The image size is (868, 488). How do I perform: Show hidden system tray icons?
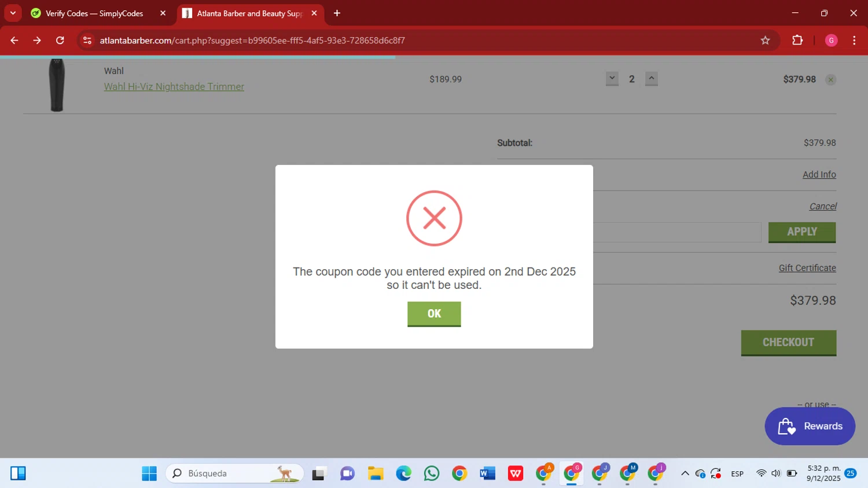[x=685, y=474]
